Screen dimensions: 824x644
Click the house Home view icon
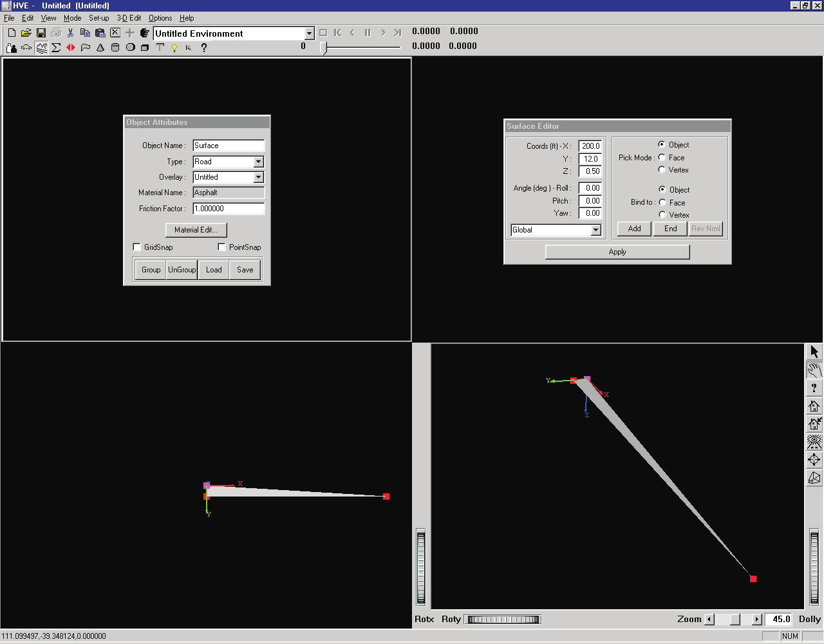click(x=814, y=406)
